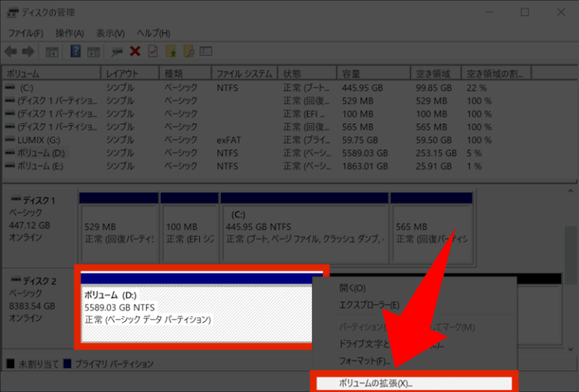Click the exFAT file system cell
Screen dimensions: 579x392
(x=228, y=140)
